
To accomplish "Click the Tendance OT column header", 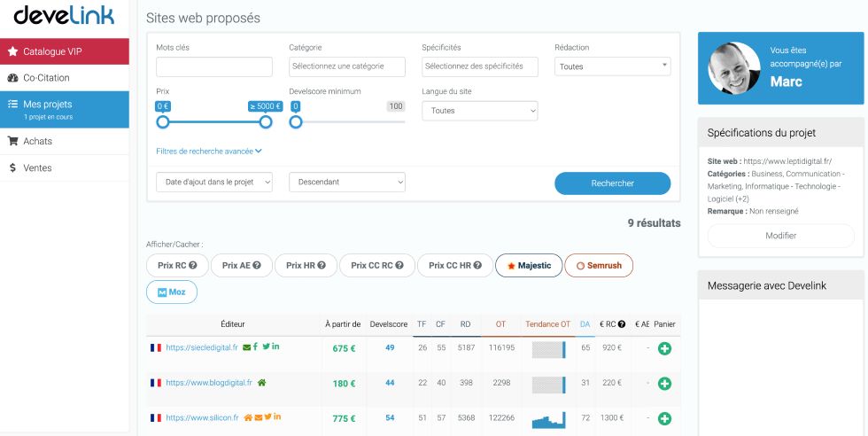I will pyautogui.click(x=547, y=324).
